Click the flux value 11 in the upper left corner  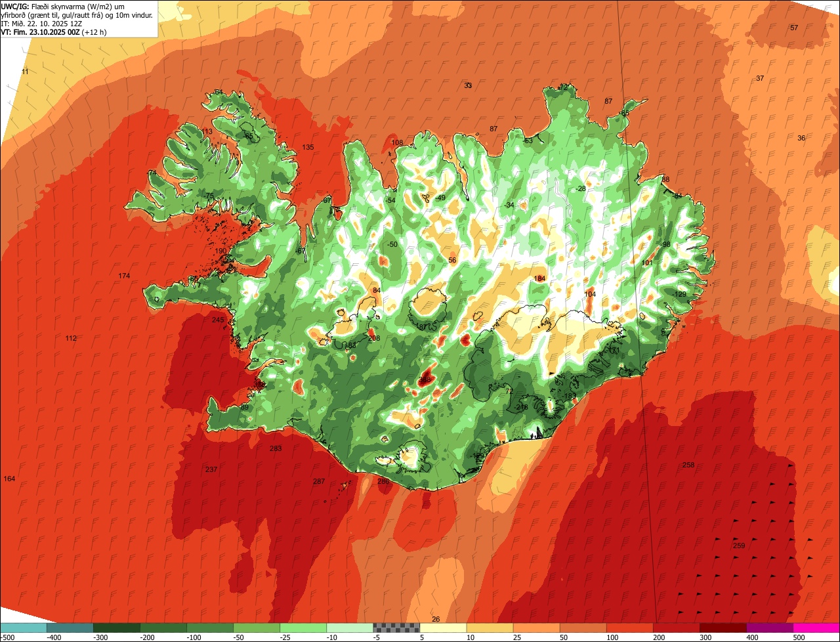pyautogui.click(x=25, y=72)
